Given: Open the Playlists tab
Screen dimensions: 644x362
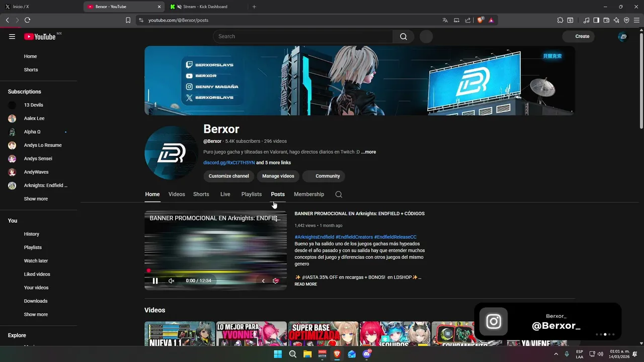Looking at the screenshot, I should coord(252,194).
